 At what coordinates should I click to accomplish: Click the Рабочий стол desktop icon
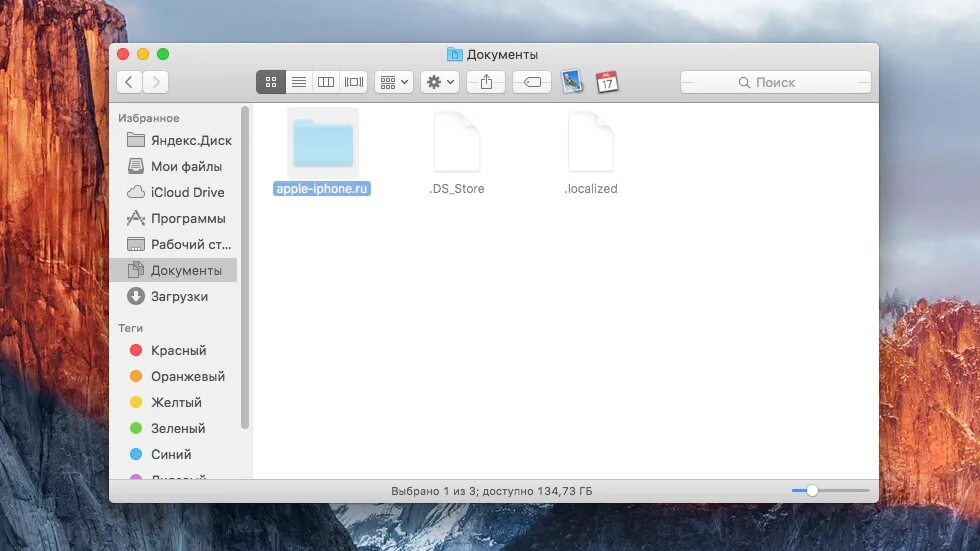(x=136, y=244)
